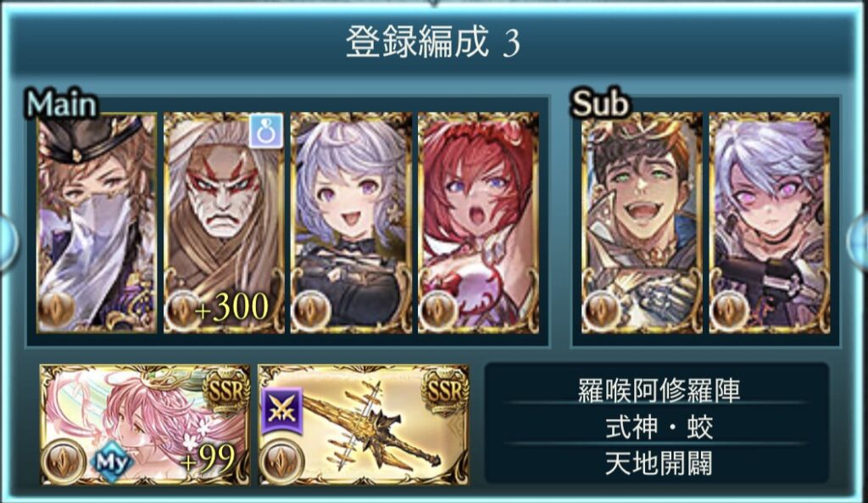
Task: Open the silver-haired pink-eyed sub character
Action: [x=770, y=223]
